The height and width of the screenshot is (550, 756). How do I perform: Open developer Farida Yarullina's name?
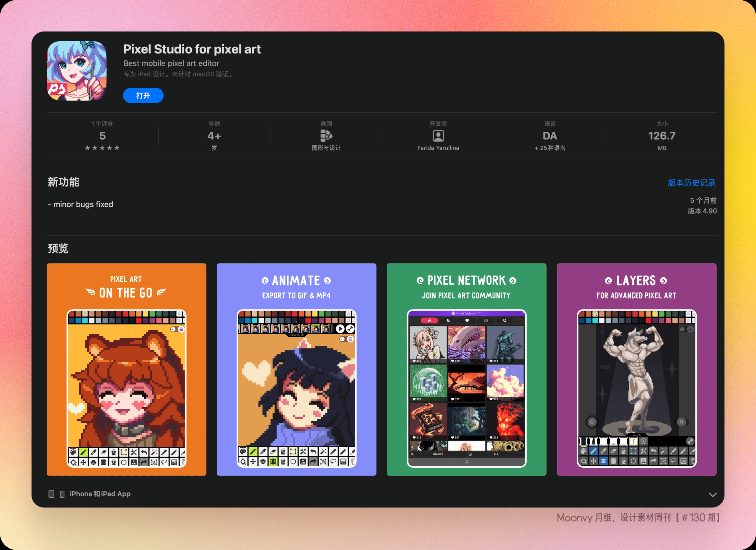(x=438, y=148)
